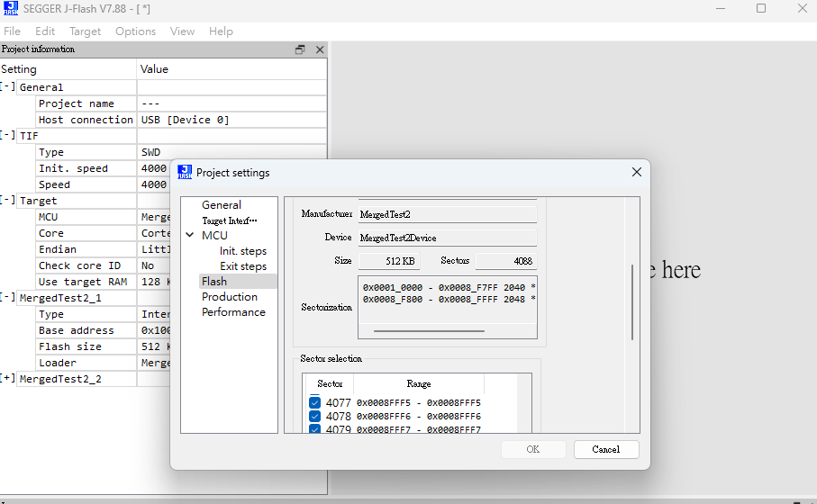Click the Size field 512 KB
Viewport: 817px width, 504px height.
click(x=389, y=261)
